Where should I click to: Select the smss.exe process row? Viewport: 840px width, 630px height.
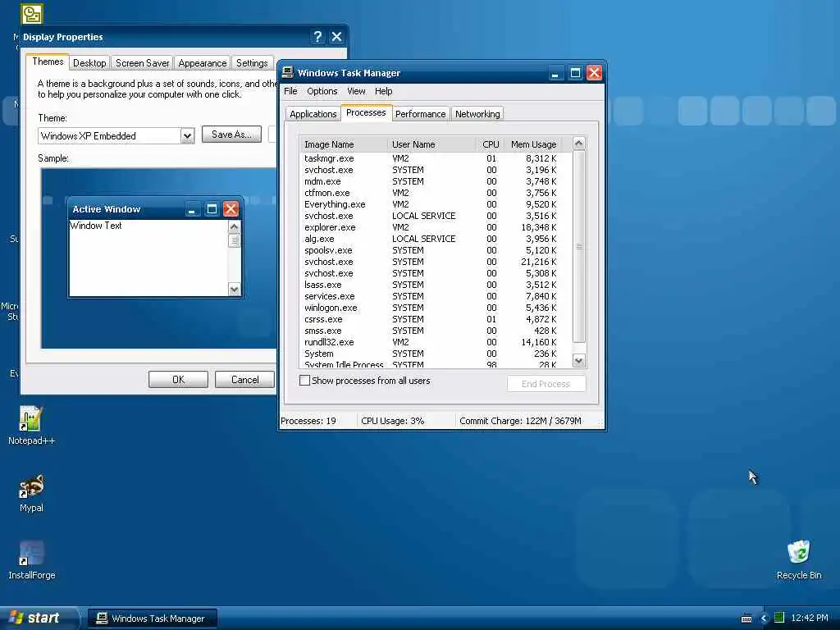[436, 331]
